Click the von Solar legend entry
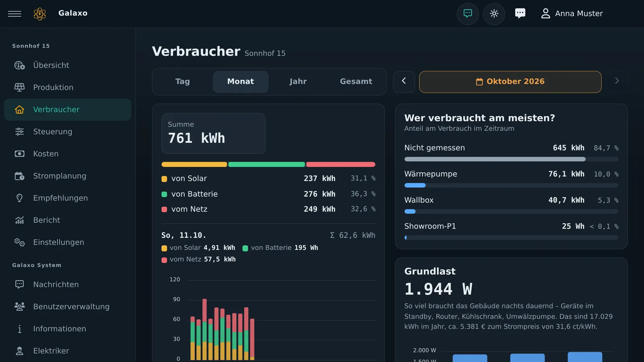The height and width of the screenshot is (362, 644). [x=268, y=178]
